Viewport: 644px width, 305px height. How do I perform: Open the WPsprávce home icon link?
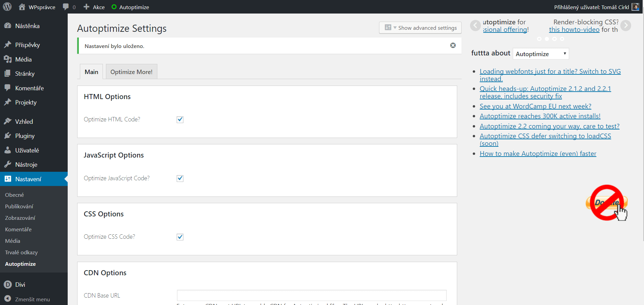pyautogui.click(x=22, y=7)
